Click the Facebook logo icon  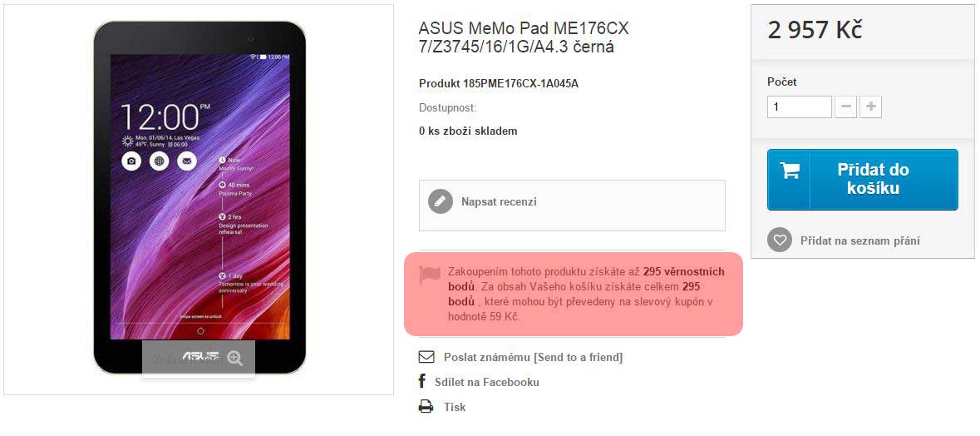coord(422,382)
